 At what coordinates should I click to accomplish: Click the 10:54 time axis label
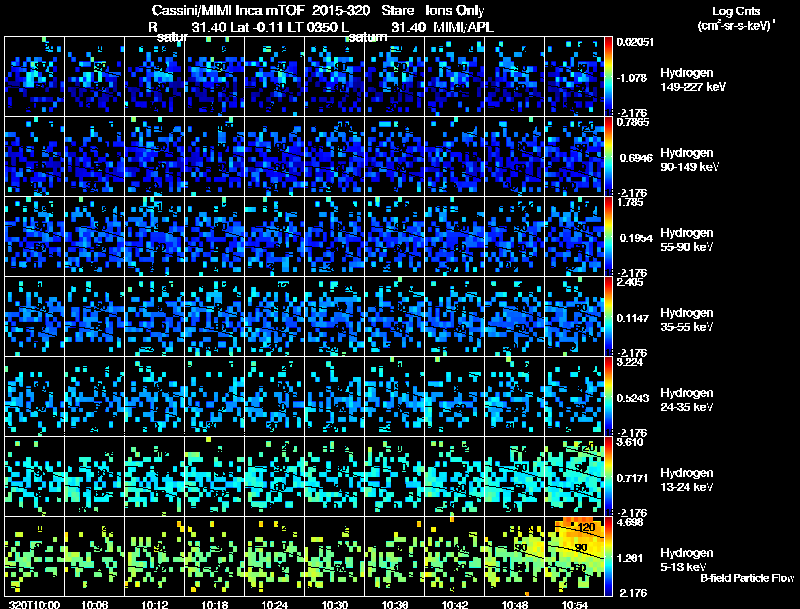pos(575,604)
